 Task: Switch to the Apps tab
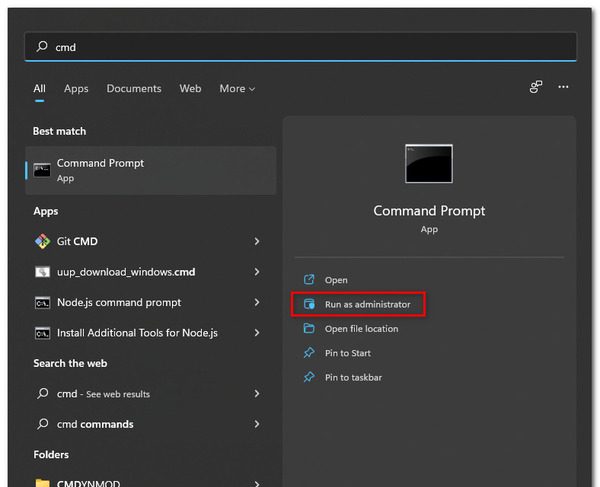point(76,88)
